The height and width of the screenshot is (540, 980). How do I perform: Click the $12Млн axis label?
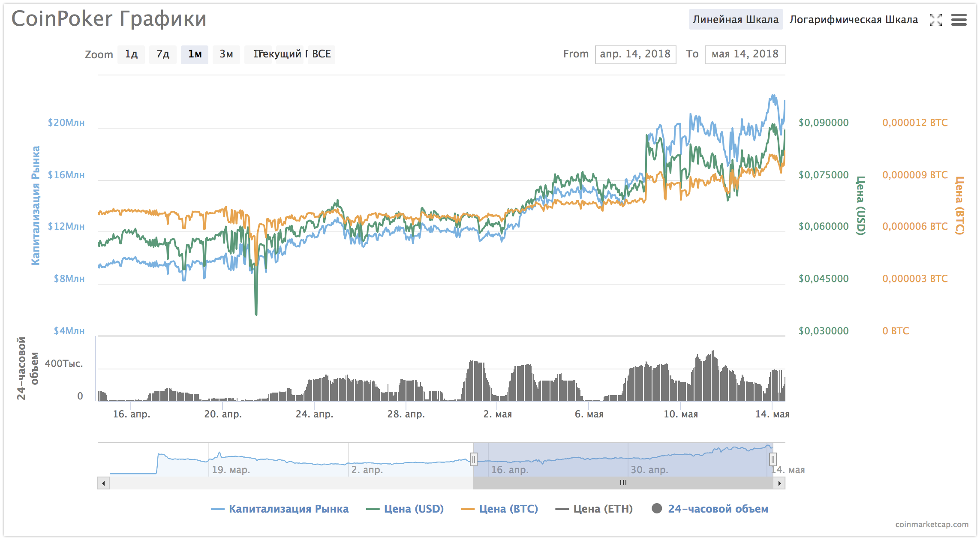point(66,226)
